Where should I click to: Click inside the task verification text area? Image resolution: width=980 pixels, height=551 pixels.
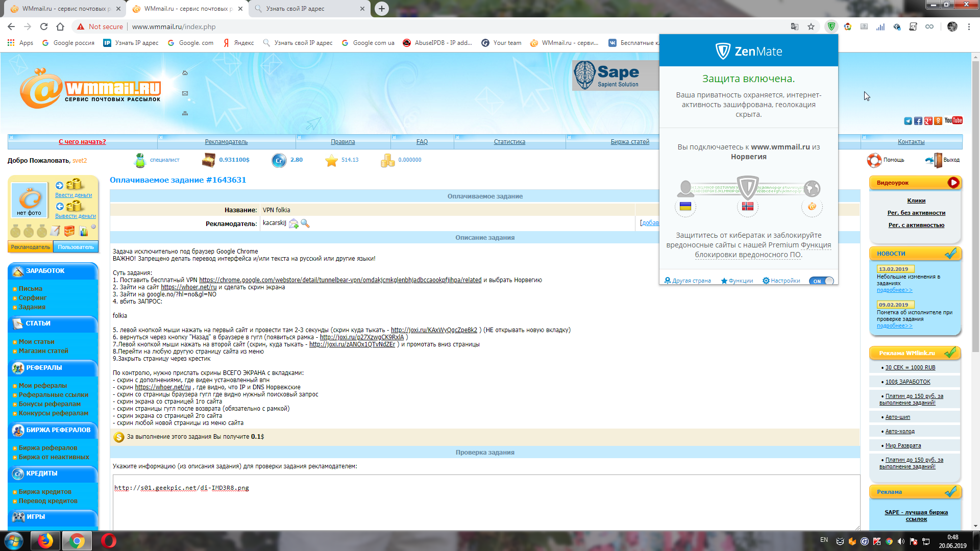486,503
